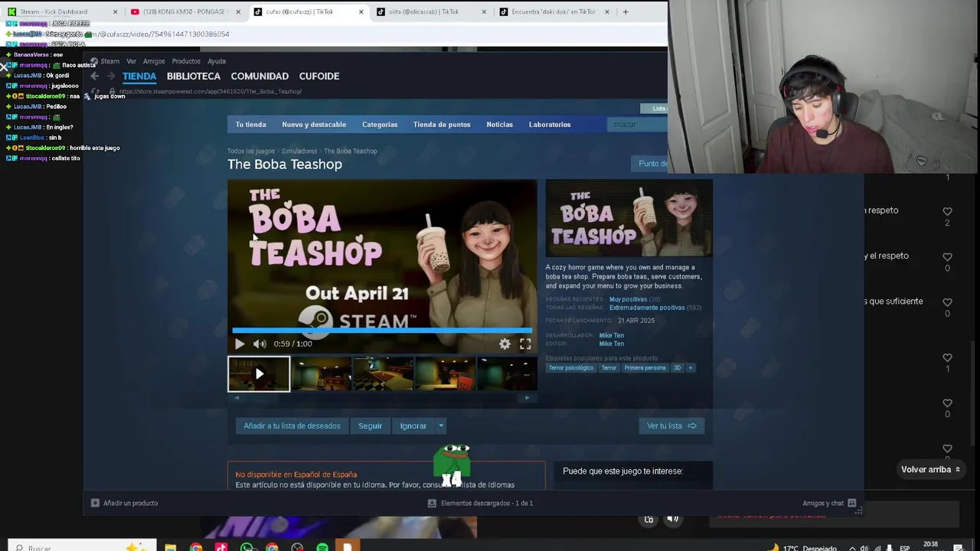Click the Primera persona tag
The height and width of the screenshot is (551, 980).
pos(645,368)
